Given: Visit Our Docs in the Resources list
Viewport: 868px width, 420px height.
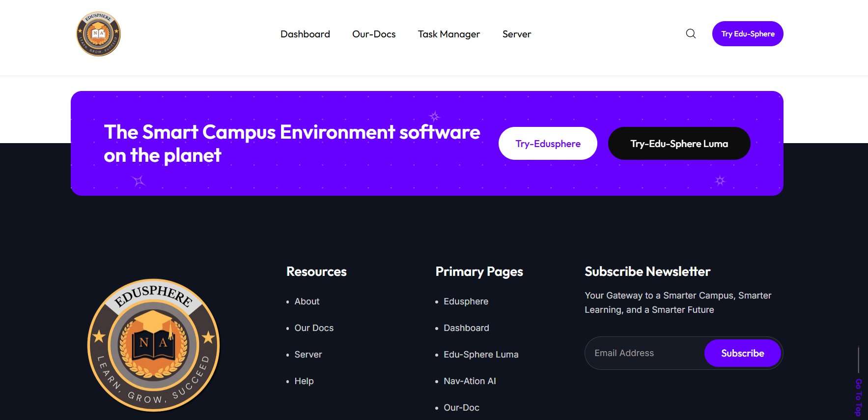Looking at the screenshot, I should point(314,328).
